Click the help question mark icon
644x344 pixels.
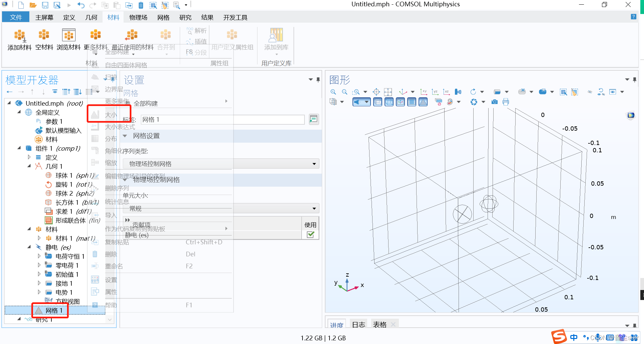point(633,17)
